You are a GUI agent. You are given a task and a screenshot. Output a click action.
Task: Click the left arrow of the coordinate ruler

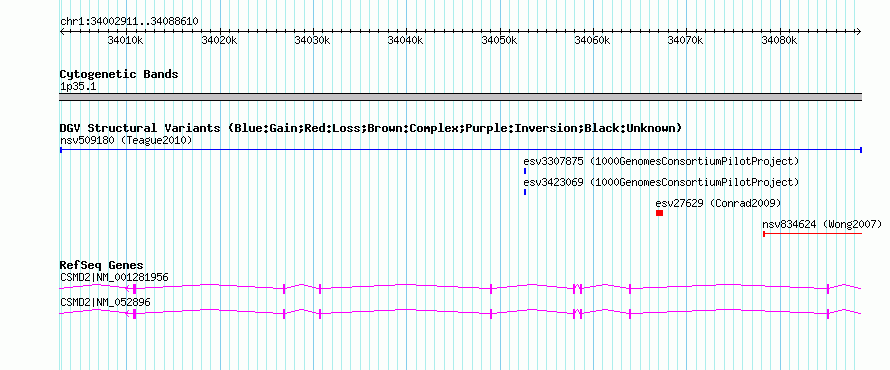pyautogui.click(x=62, y=32)
